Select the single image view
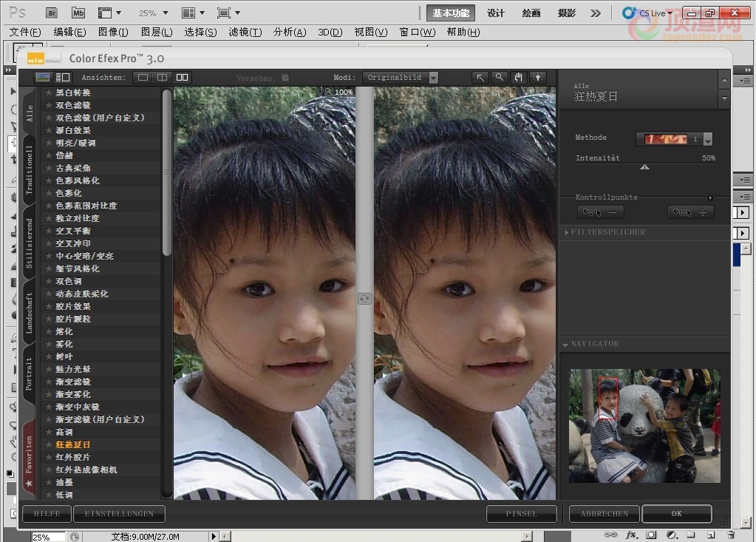 (x=143, y=77)
